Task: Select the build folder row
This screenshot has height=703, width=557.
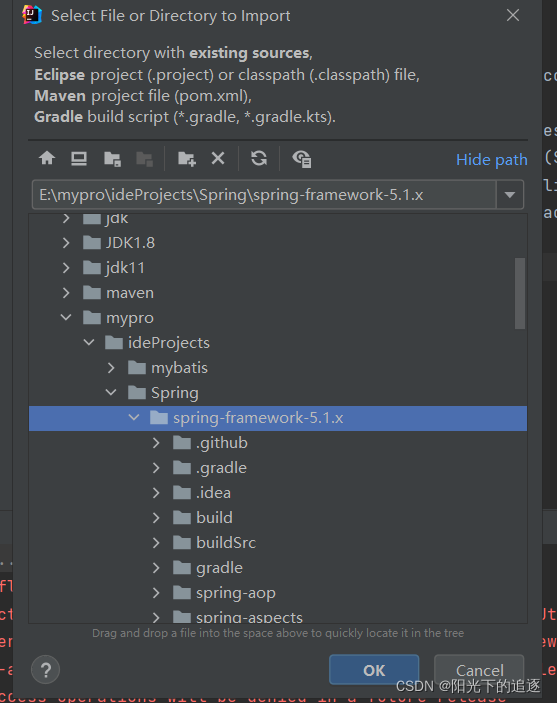Action: [278, 518]
